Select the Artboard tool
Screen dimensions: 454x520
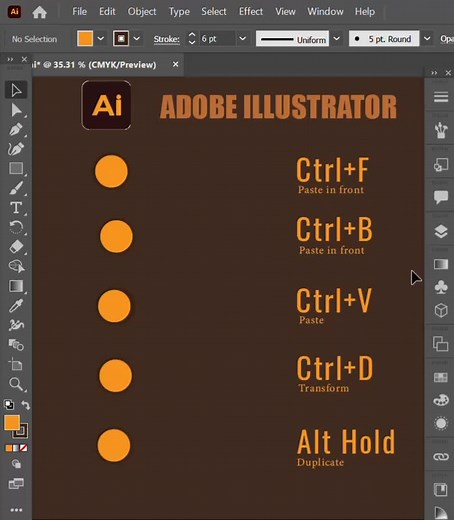[x=16, y=364]
